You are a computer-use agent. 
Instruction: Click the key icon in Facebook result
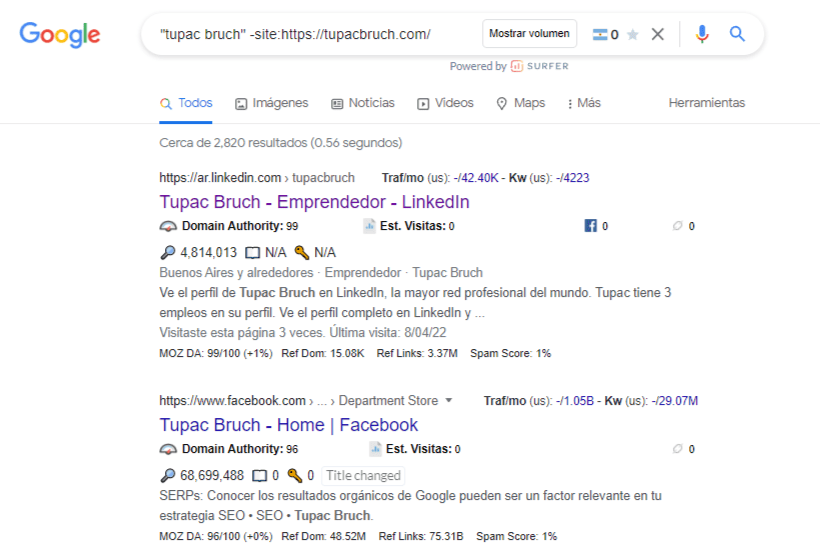coord(295,475)
